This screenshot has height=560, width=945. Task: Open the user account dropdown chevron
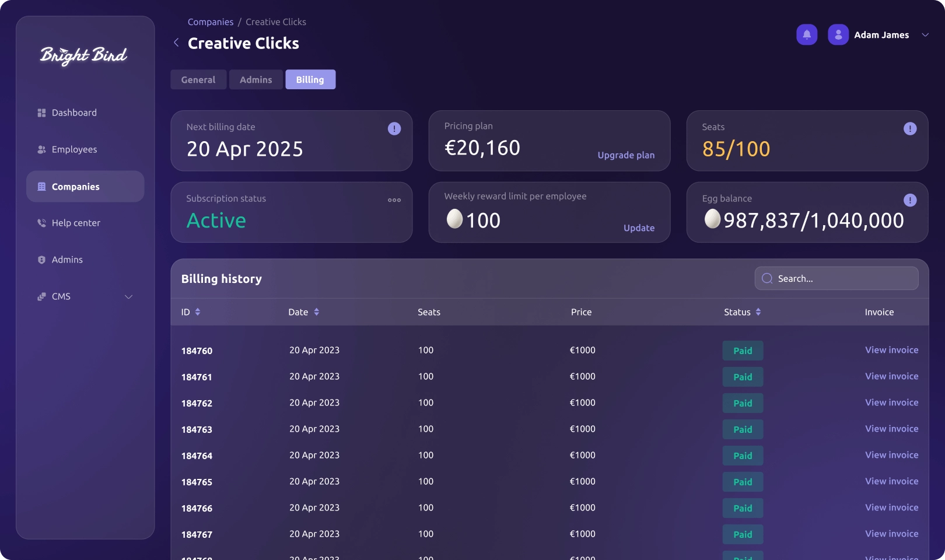pos(925,35)
